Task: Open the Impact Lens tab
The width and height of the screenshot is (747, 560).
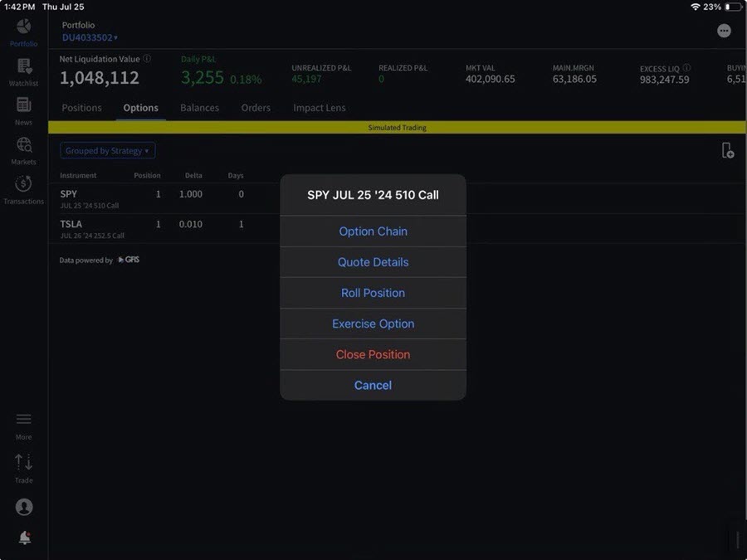Action: pos(319,108)
